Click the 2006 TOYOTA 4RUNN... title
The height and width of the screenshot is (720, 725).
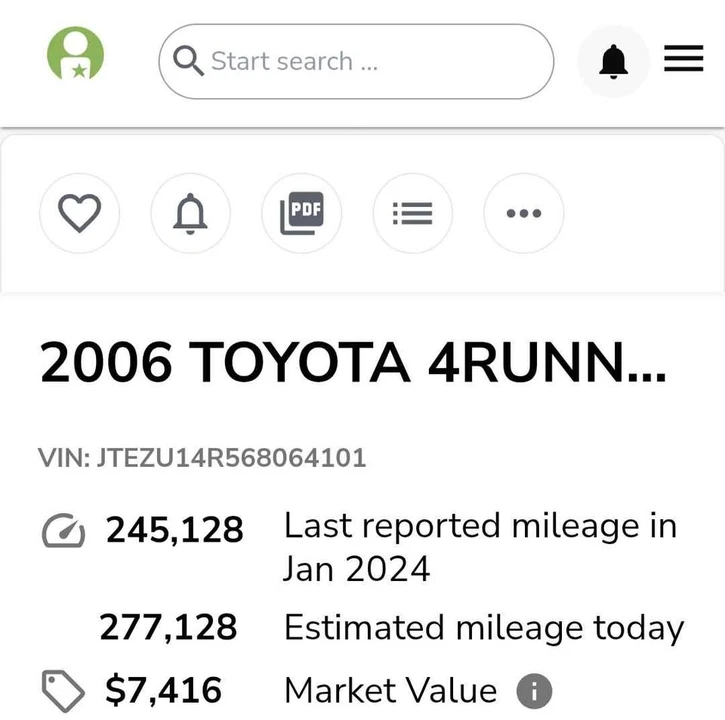(x=353, y=362)
